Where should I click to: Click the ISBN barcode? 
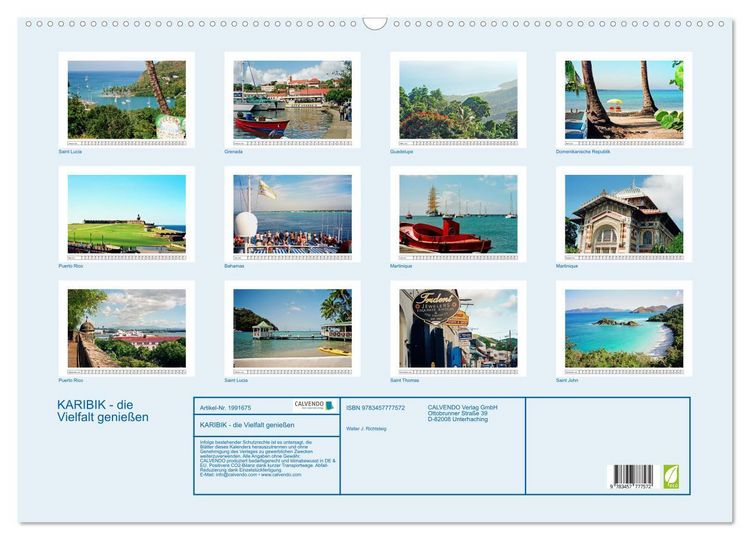[633, 476]
